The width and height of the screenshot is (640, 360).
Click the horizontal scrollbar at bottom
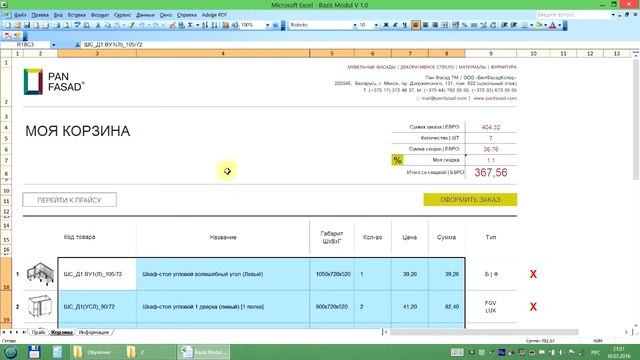pos(484,332)
